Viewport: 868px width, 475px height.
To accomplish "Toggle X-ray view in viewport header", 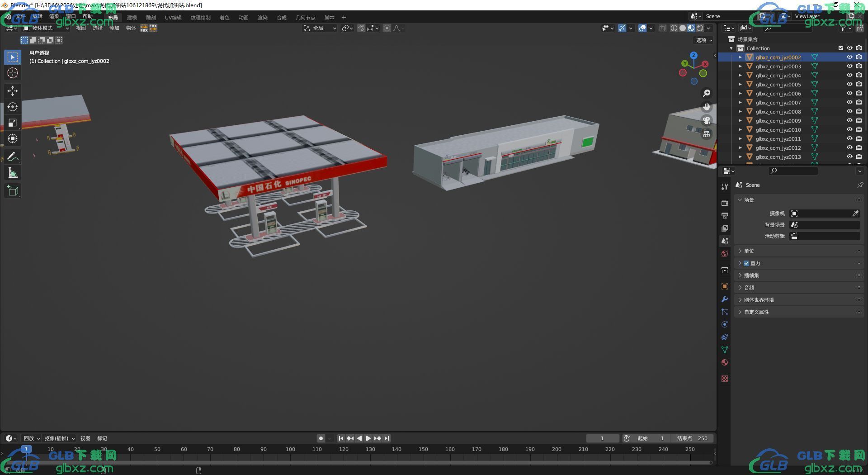I will click(x=662, y=28).
